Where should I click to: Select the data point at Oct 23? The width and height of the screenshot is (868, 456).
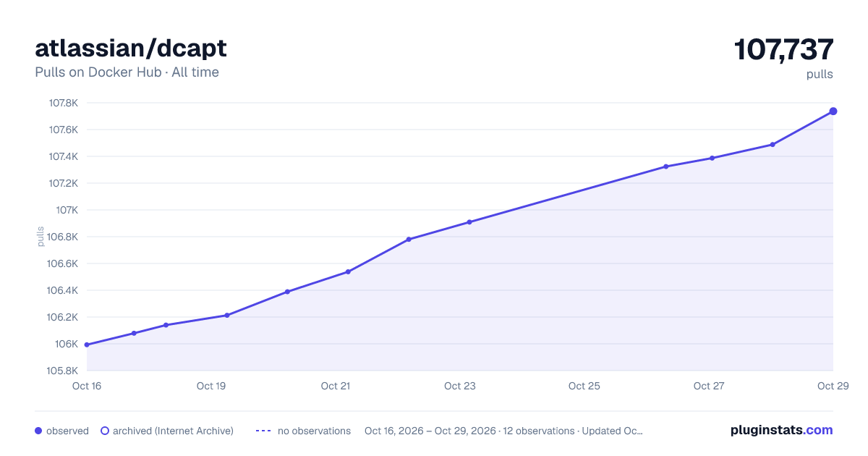[x=469, y=222]
